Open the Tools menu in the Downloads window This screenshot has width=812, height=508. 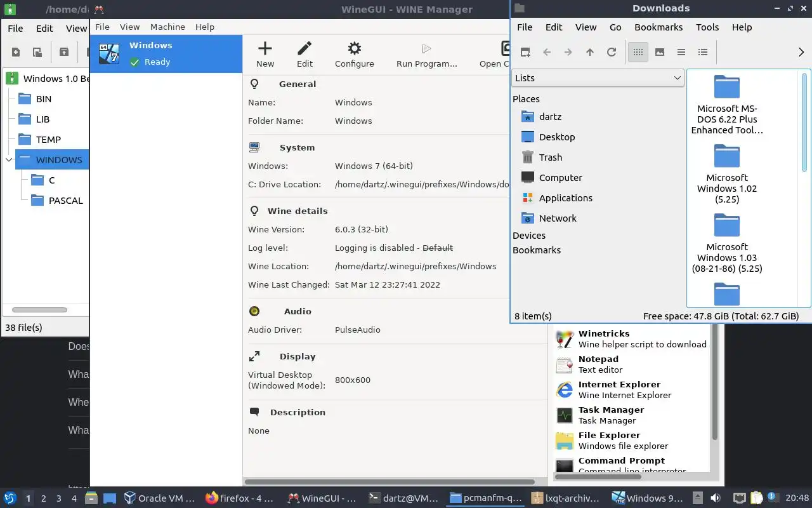[707, 27]
